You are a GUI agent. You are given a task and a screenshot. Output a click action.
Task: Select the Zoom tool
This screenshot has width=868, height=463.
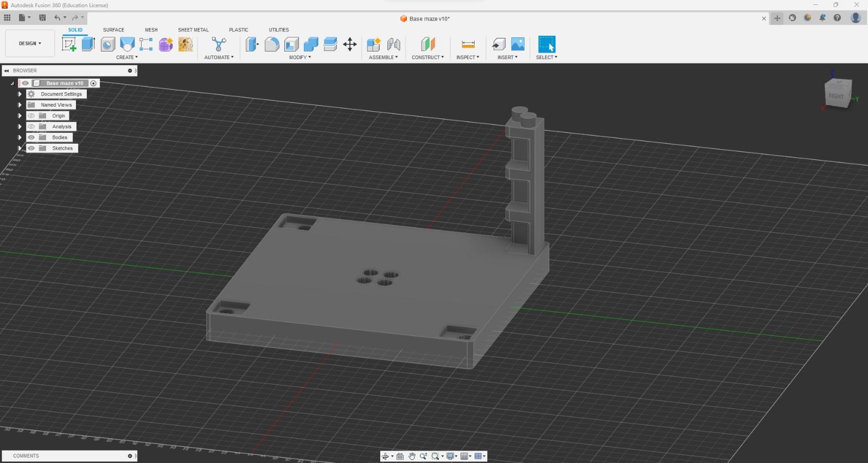[x=423, y=456]
